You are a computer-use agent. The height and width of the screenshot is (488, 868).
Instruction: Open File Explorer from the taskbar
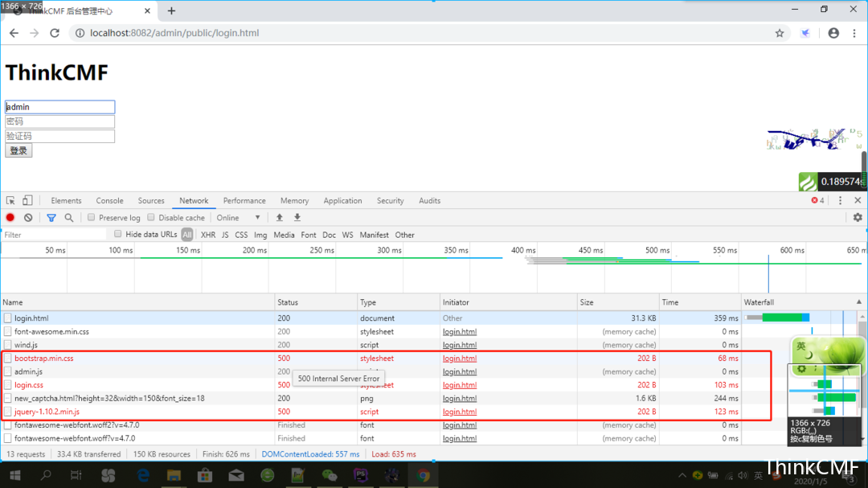click(174, 475)
